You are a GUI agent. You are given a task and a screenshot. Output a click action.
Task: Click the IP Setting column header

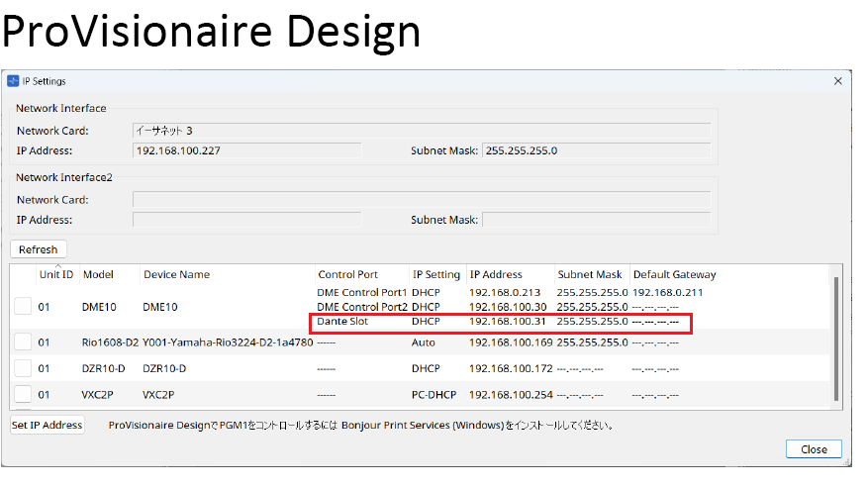point(436,274)
